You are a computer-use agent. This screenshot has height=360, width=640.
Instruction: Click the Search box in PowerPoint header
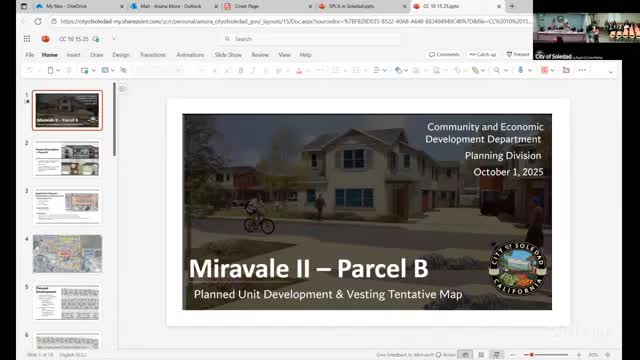(312, 39)
